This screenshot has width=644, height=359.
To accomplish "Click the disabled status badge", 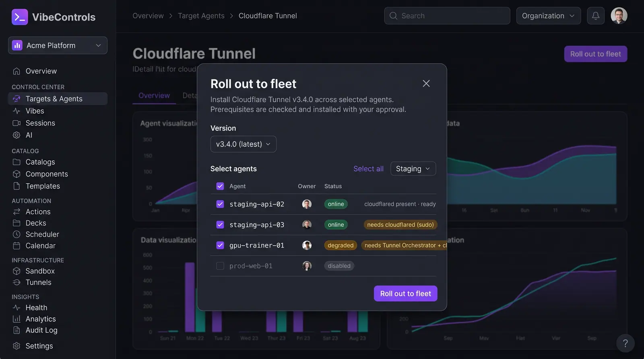I will pos(339,266).
